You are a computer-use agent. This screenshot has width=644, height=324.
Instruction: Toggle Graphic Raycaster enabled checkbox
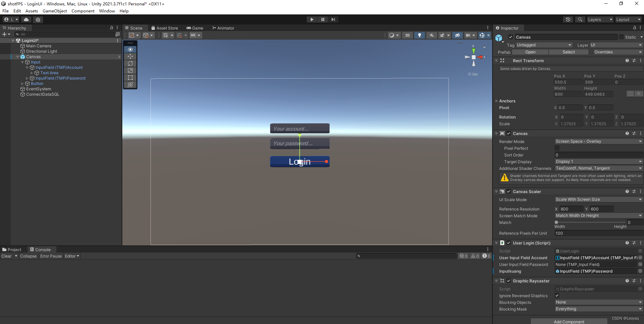(x=509, y=281)
